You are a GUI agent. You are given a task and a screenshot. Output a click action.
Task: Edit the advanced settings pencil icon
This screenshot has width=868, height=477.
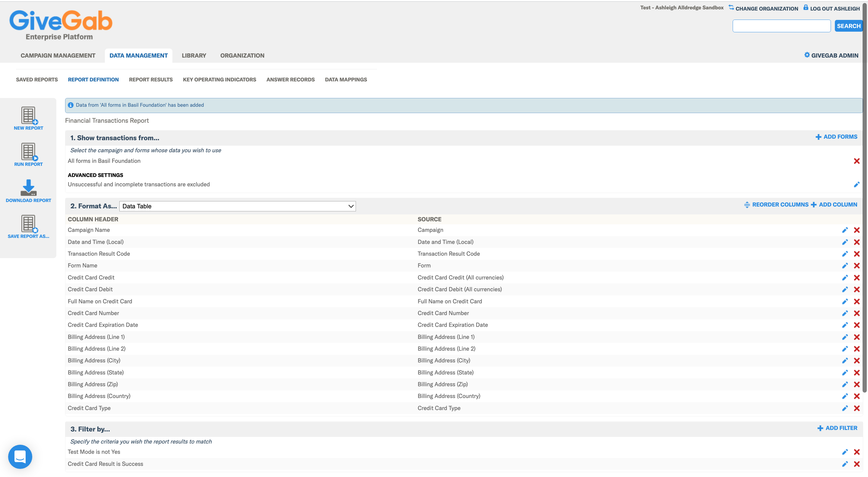(857, 185)
